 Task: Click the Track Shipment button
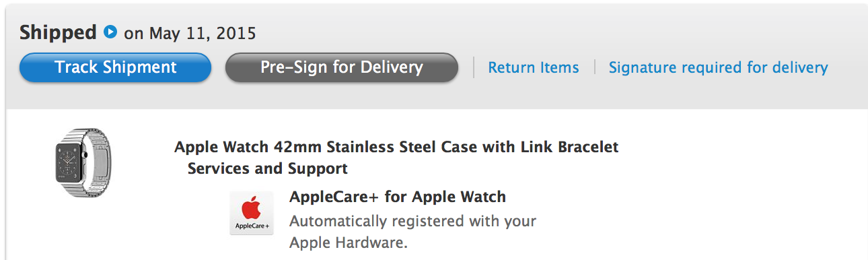(x=116, y=67)
